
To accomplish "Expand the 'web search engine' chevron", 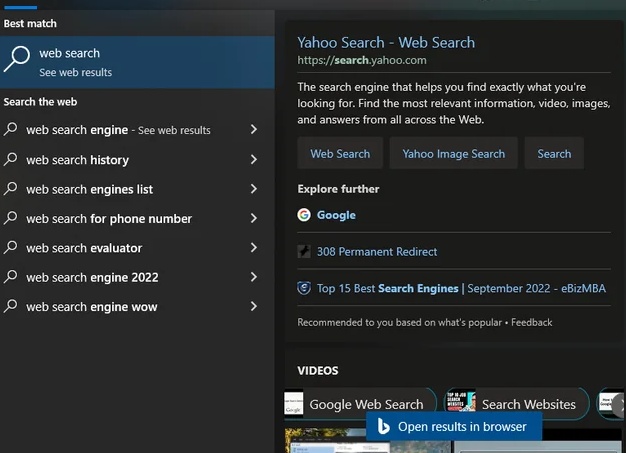I will (x=254, y=129).
